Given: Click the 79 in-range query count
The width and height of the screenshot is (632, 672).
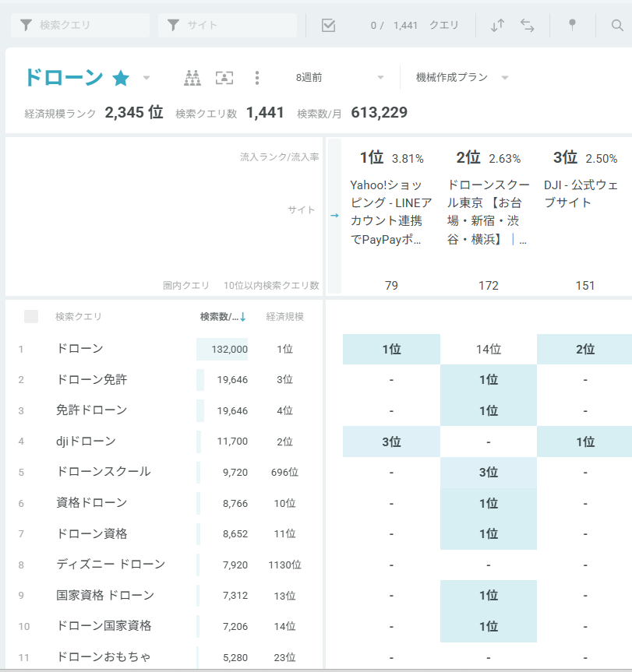Looking at the screenshot, I should [x=391, y=286].
